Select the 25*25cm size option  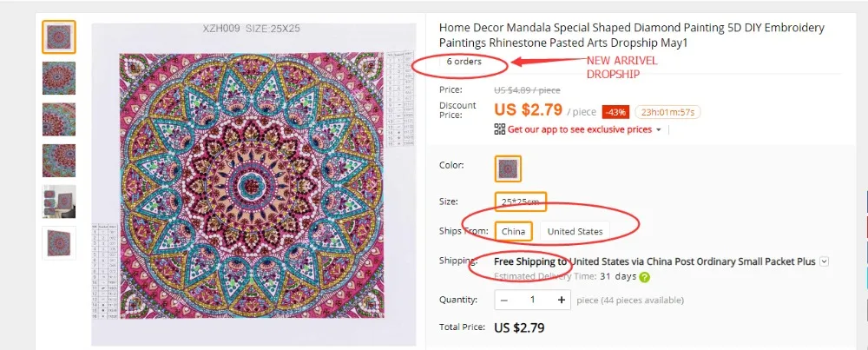[520, 201]
